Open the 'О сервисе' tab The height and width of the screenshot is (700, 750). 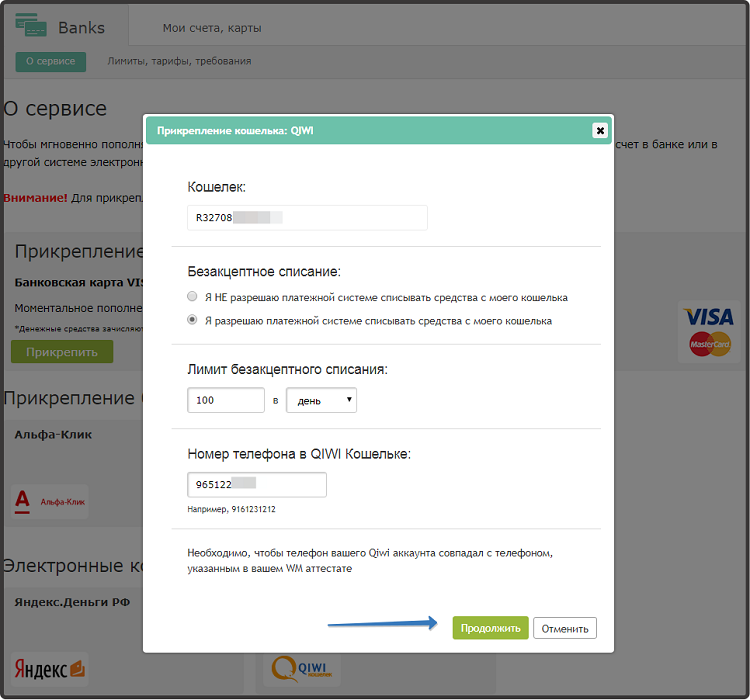coord(51,62)
